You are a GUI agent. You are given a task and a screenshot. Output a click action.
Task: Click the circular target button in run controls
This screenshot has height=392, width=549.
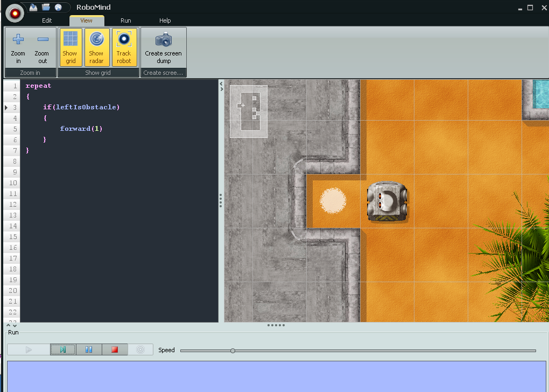coord(140,349)
